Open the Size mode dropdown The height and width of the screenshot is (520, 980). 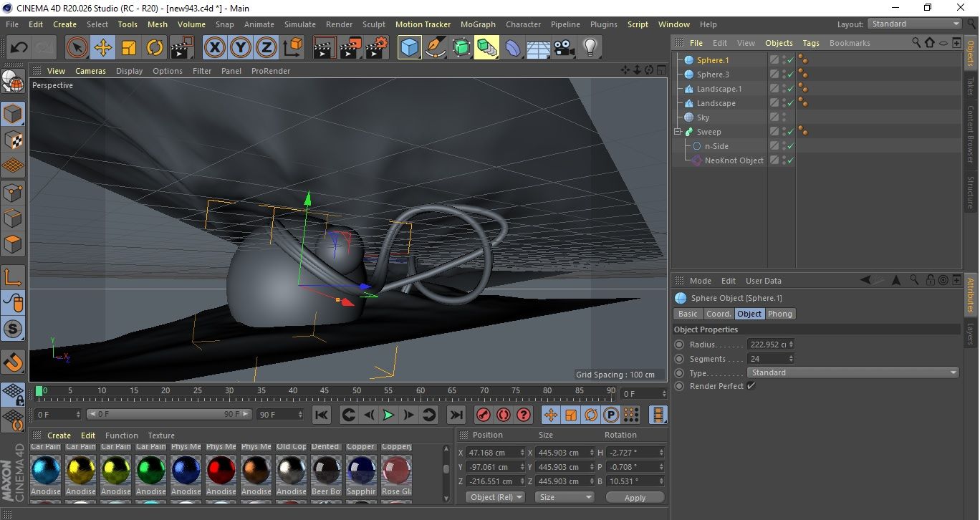pyautogui.click(x=565, y=497)
